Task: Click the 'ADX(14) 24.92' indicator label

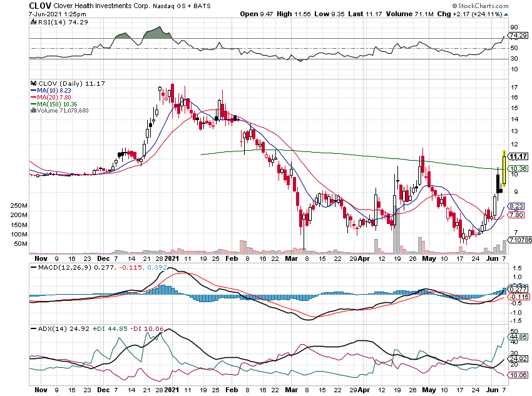Action: [x=64, y=329]
